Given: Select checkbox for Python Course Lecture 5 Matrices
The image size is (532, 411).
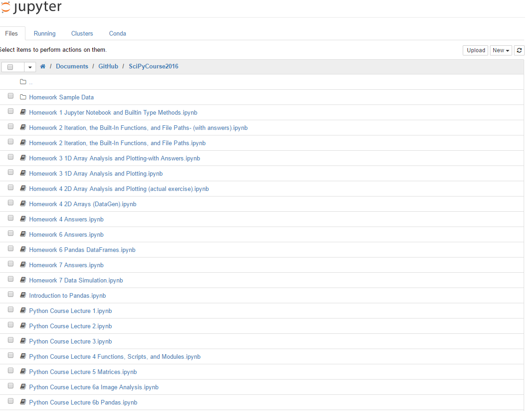Looking at the screenshot, I should tap(11, 371).
